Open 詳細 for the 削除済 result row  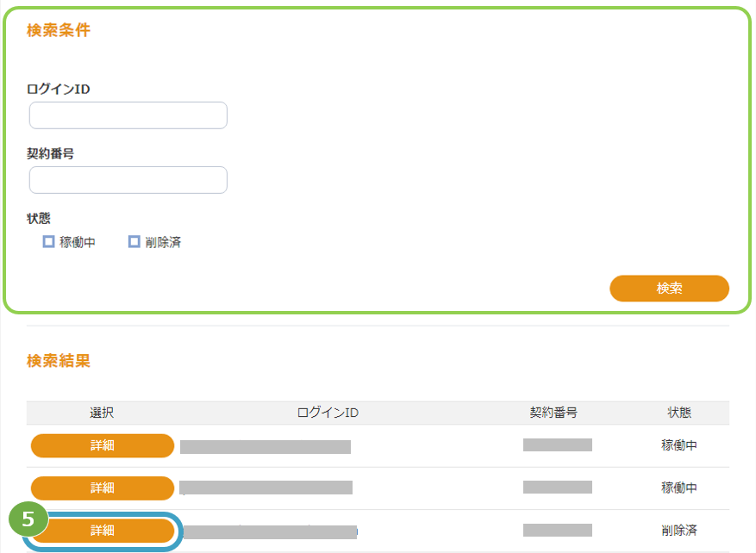103,531
